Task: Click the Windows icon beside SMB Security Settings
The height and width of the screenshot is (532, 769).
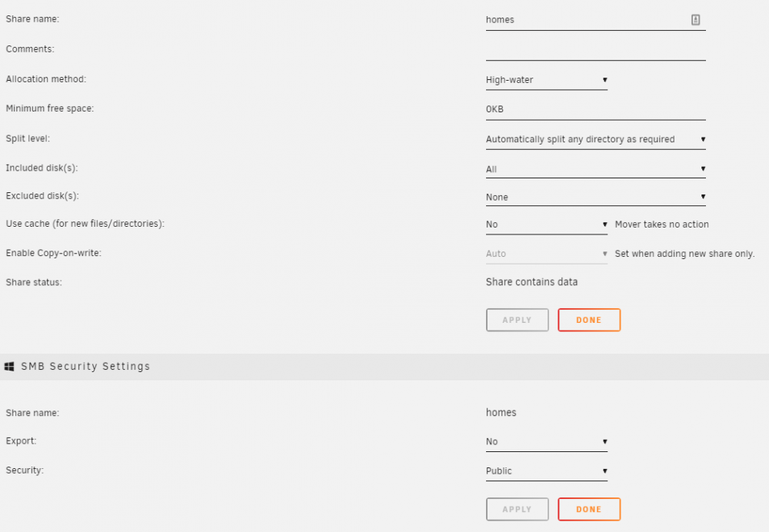Action: point(9,366)
